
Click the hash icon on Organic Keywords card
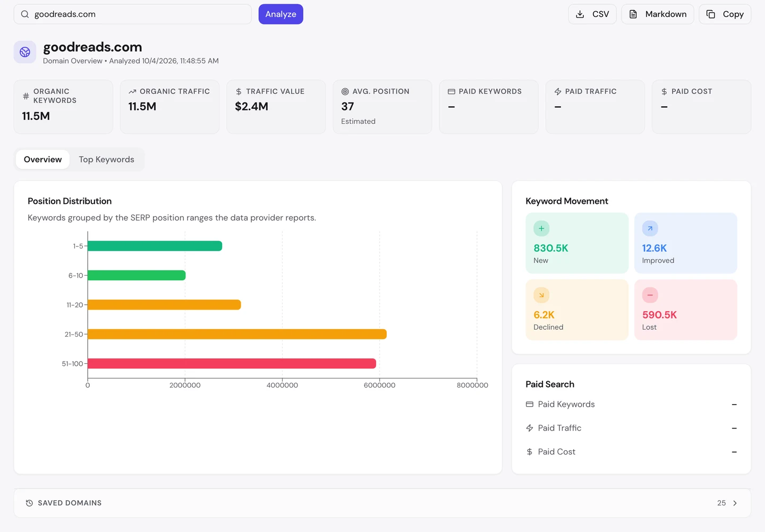click(x=26, y=96)
